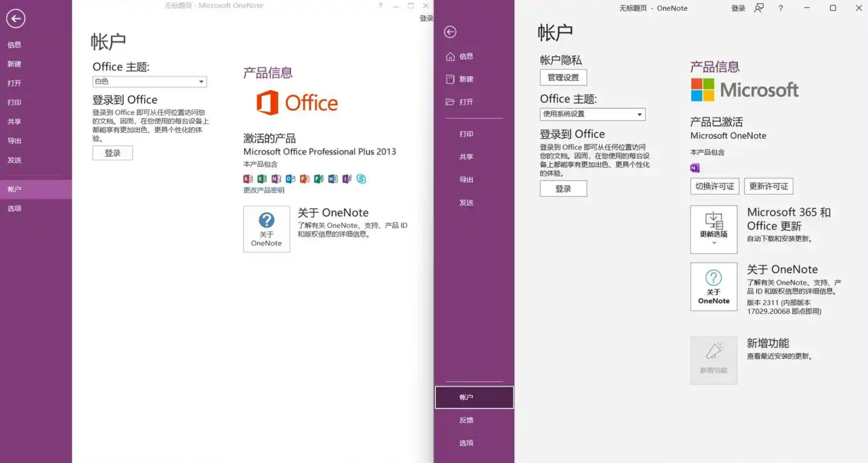The width and height of the screenshot is (868, 463).
Task: Open 导出 in the right OneNote sidebar
Action: pos(474,179)
